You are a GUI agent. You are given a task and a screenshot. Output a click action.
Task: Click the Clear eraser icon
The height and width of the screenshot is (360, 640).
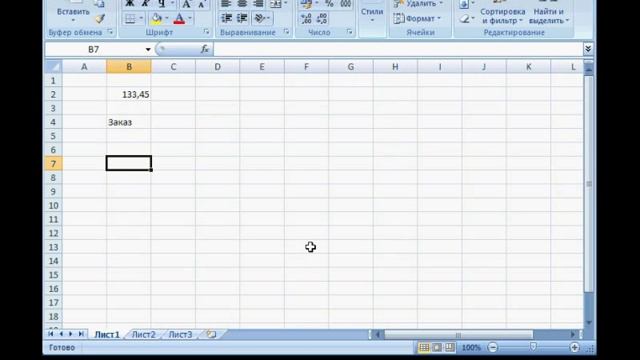pos(464,19)
